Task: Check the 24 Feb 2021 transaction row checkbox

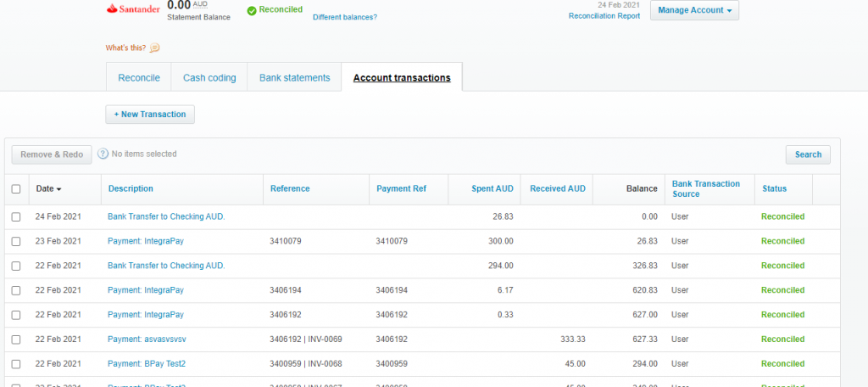Action: [x=16, y=217]
